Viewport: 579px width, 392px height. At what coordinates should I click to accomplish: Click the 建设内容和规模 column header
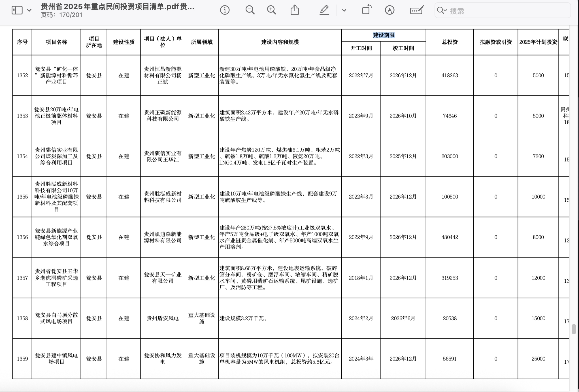tap(280, 42)
